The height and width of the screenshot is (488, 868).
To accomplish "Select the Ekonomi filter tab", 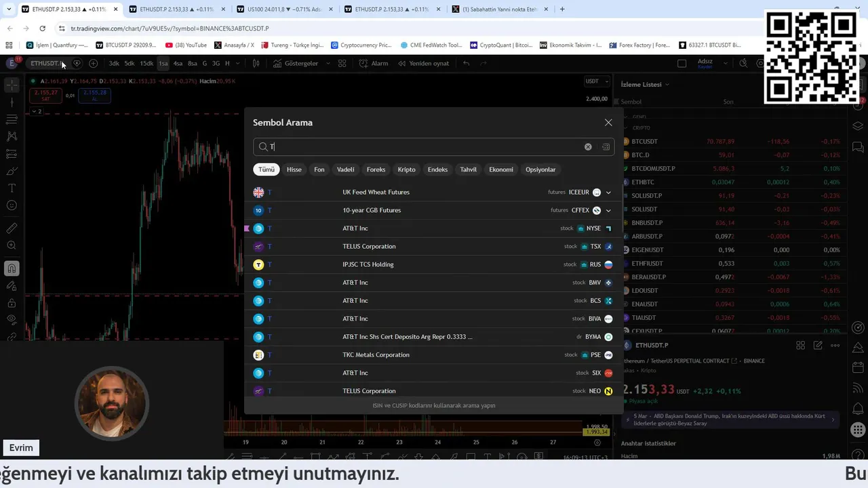I will click(501, 169).
